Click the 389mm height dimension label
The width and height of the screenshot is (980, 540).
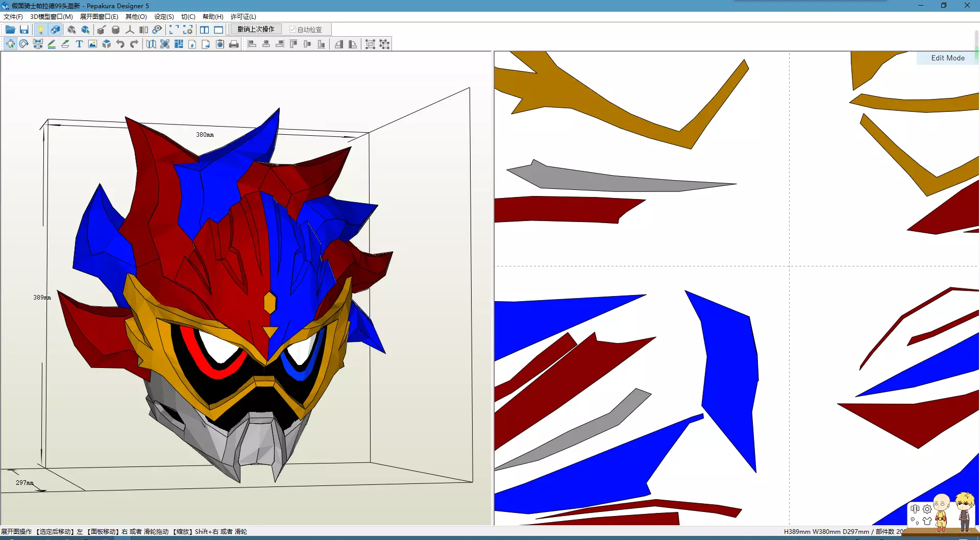pos(42,298)
